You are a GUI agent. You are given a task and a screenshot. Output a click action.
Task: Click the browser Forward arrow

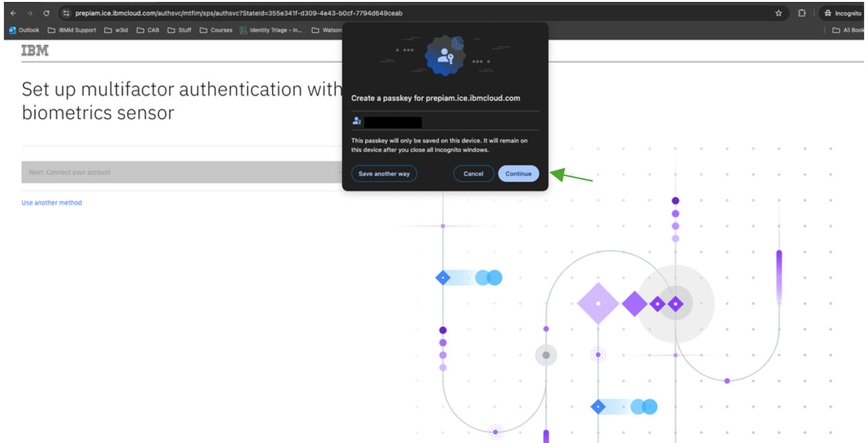tap(29, 13)
